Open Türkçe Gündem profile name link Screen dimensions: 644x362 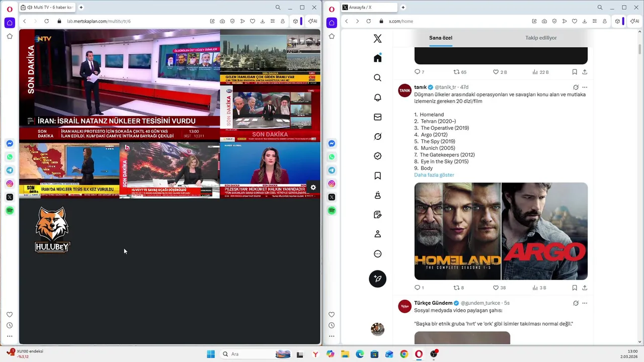click(x=433, y=303)
